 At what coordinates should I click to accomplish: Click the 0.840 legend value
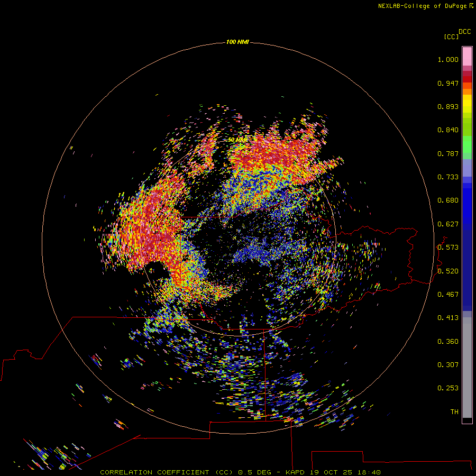click(x=448, y=130)
